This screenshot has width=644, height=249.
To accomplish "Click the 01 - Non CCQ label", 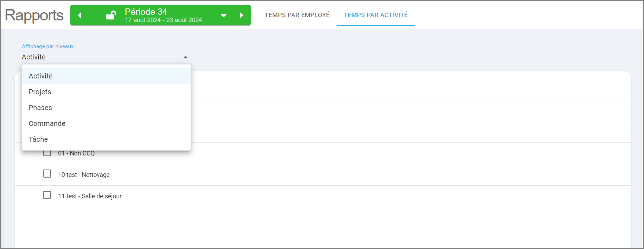I will [x=76, y=153].
